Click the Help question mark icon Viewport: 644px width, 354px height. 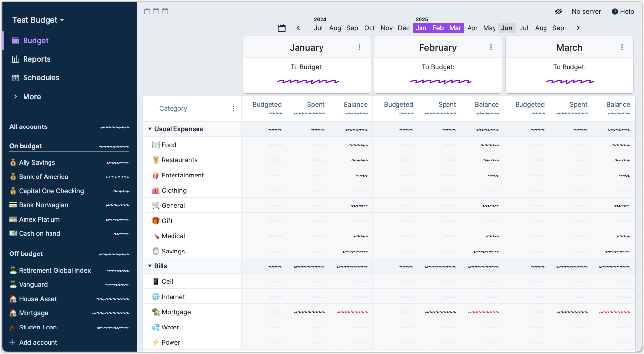click(615, 11)
